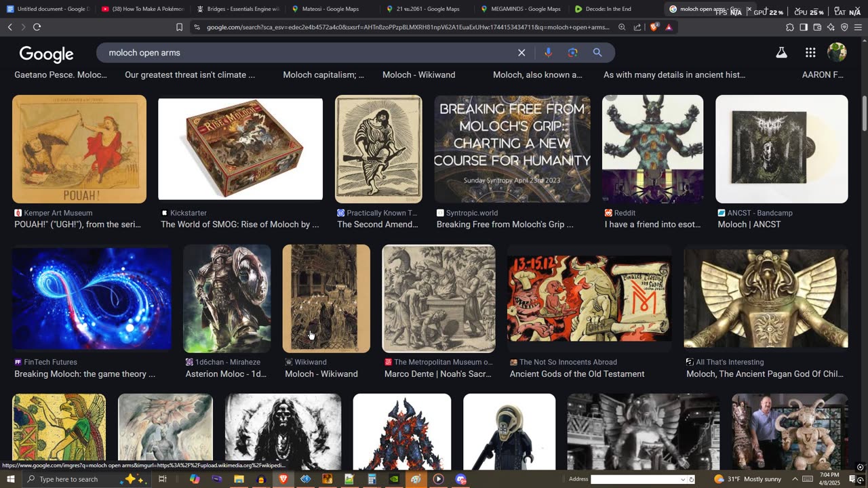Viewport: 868px width, 488px height.
Task: Open the Windows Start menu
Action: [x=10, y=479]
